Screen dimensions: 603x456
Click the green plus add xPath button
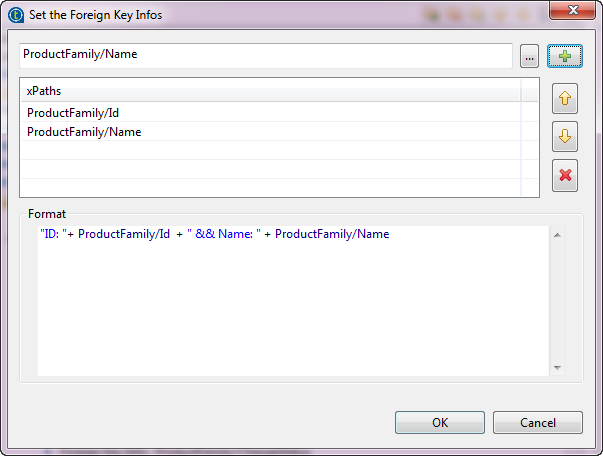point(565,56)
